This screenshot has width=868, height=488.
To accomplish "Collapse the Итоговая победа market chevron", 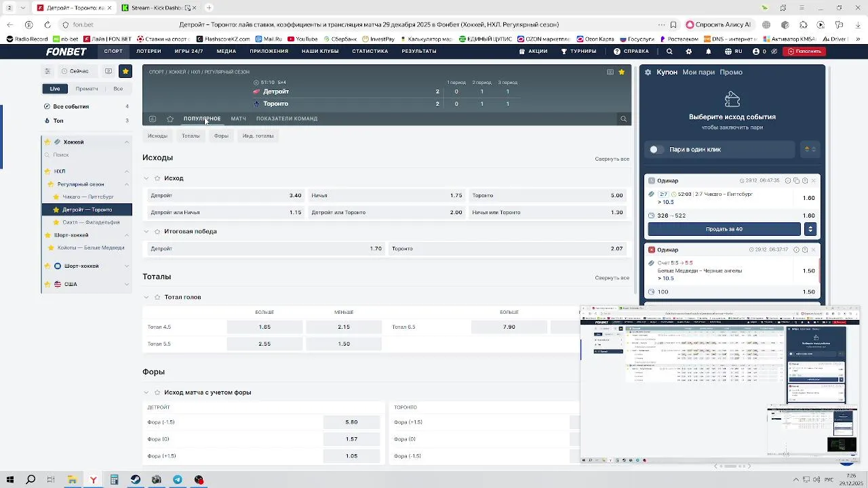I will [146, 232].
